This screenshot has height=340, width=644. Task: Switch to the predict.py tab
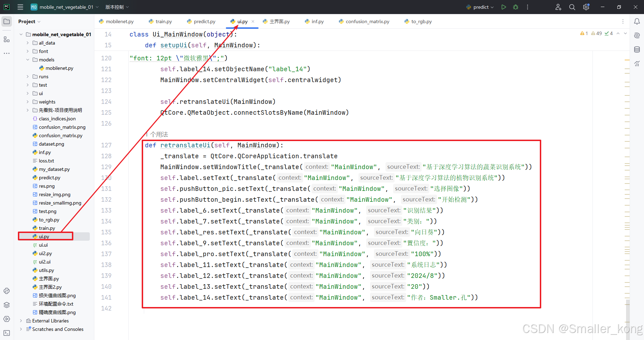pyautogui.click(x=201, y=21)
